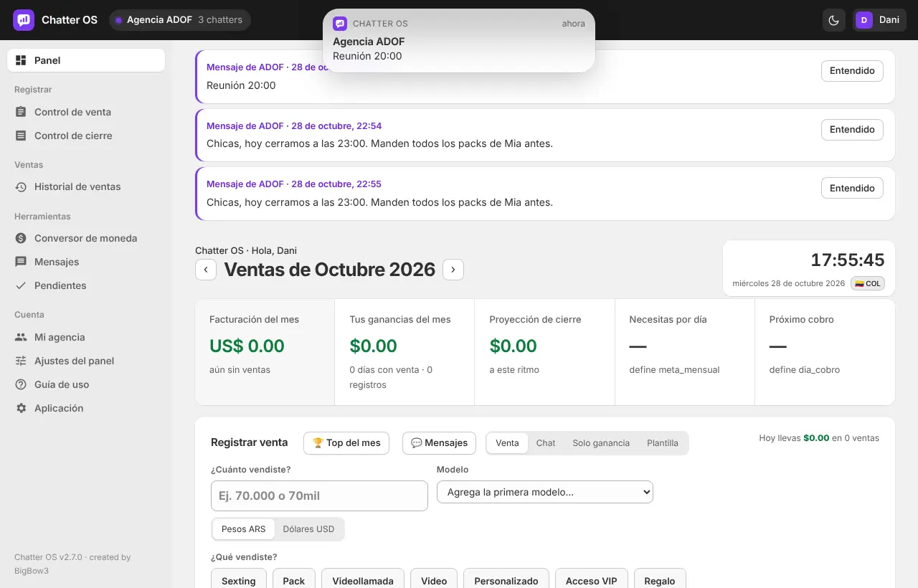Click Entendido on the Reunión 20:00 message
The width and height of the screenshot is (918, 588).
tap(852, 71)
